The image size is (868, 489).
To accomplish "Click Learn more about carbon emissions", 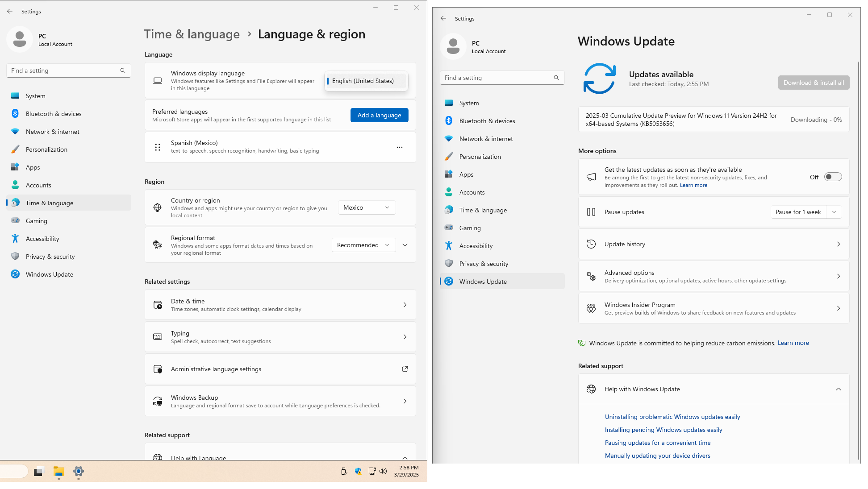I will pyautogui.click(x=793, y=343).
